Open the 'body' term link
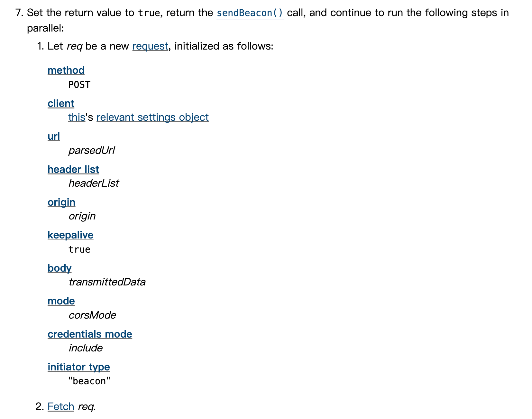532x419 pixels. point(60,268)
